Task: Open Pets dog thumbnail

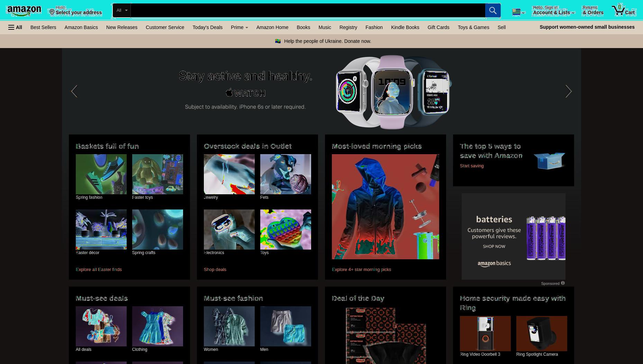Action: (x=286, y=174)
